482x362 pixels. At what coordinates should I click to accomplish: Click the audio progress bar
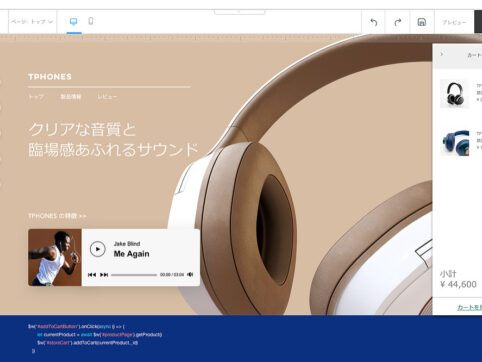pos(134,275)
